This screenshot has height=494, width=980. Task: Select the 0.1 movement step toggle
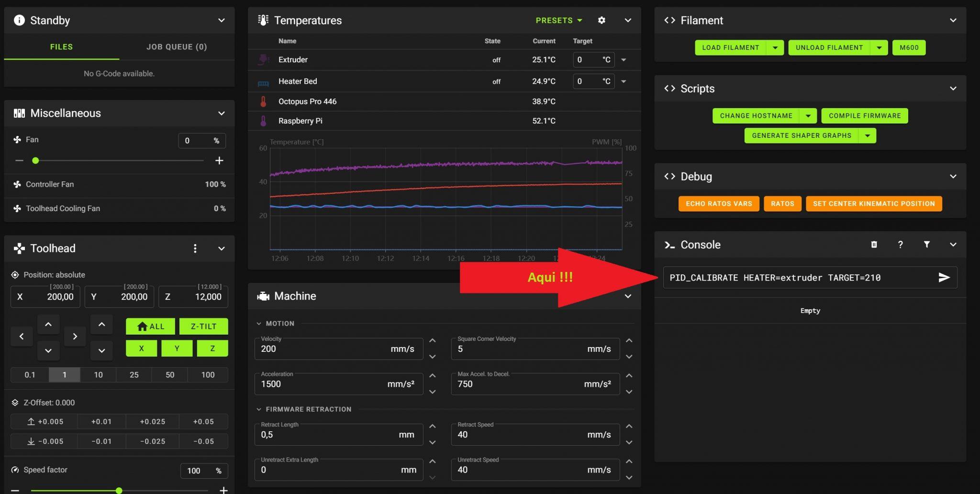(x=29, y=375)
